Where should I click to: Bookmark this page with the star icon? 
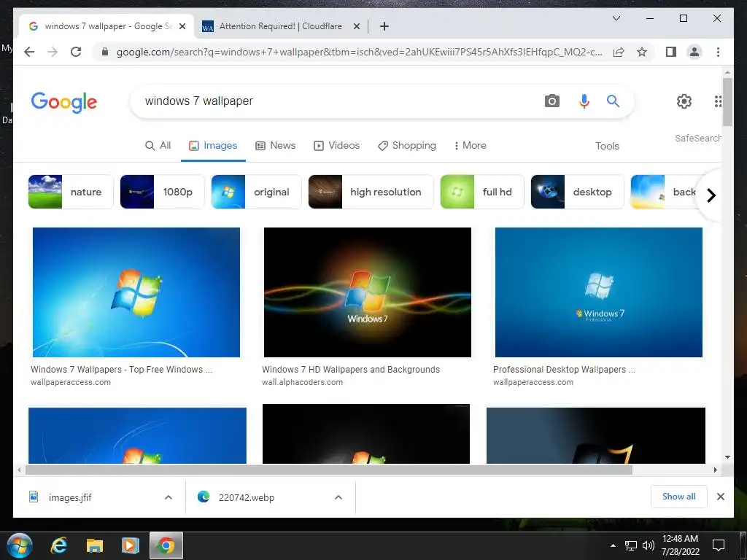(642, 52)
